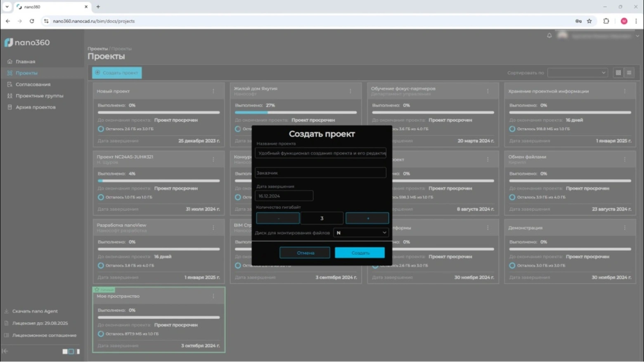Open disk for mounting files dropdown

[x=361, y=233]
